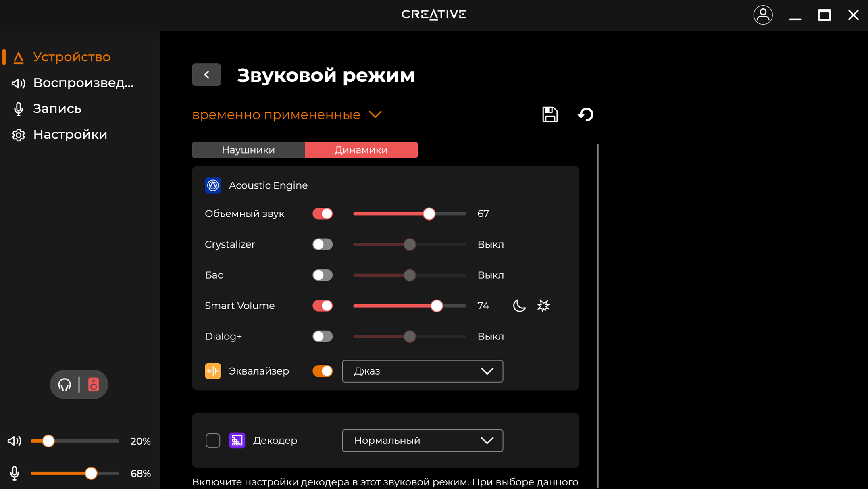Open the Джаз equalizer preset dropdown
The image size is (868, 489).
click(422, 371)
